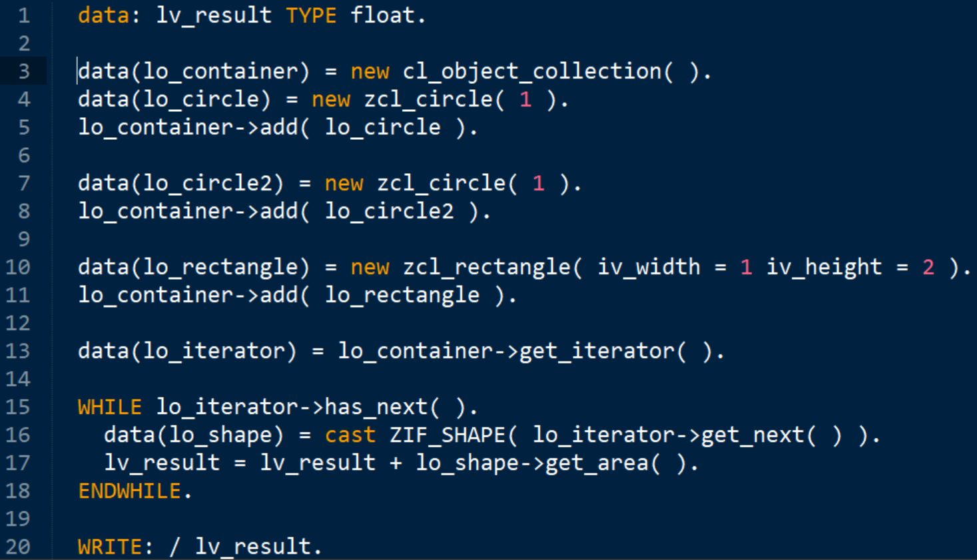
Task: Click the WRITE keyword on the last line
Action: (110, 547)
